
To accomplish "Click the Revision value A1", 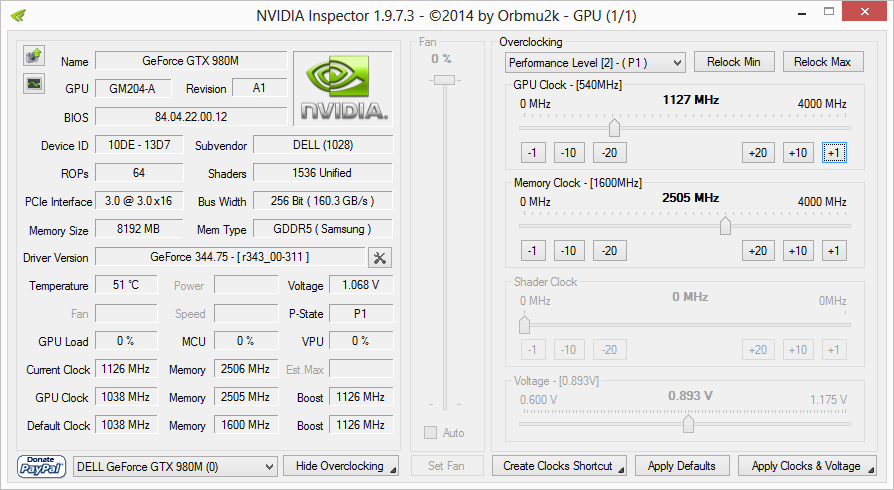I will click(x=259, y=88).
